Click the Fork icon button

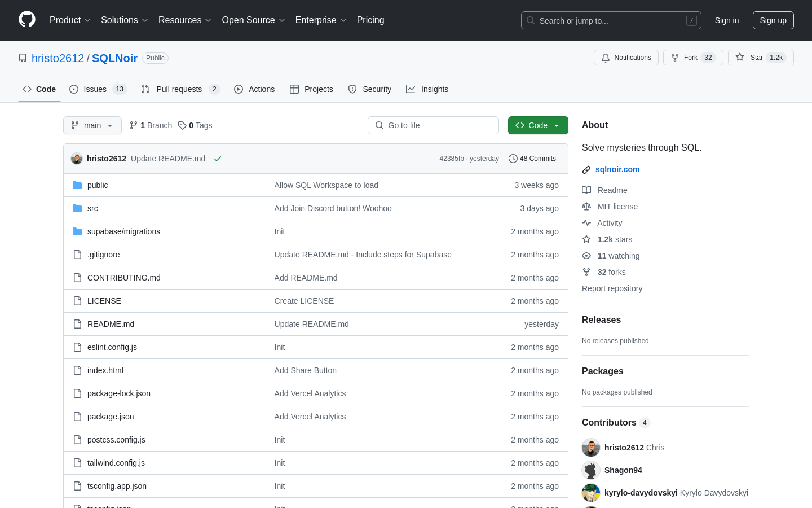click(x=675, y=58)
